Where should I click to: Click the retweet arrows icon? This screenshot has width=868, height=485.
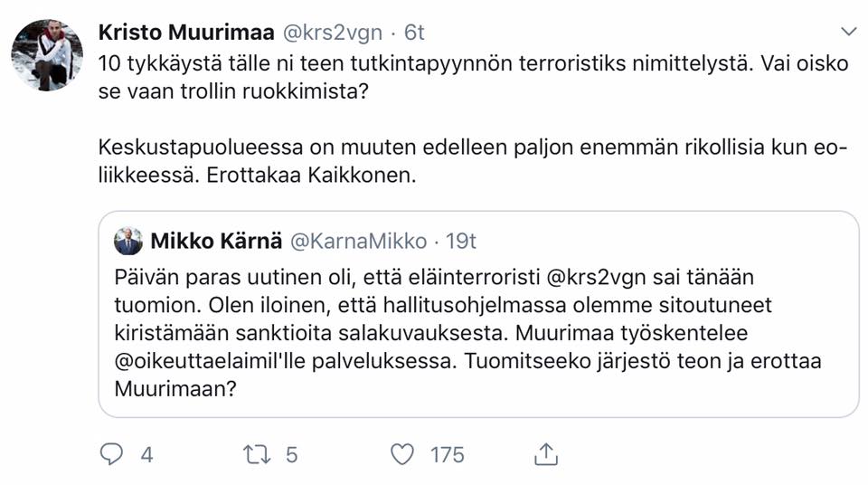coord(257,454)
